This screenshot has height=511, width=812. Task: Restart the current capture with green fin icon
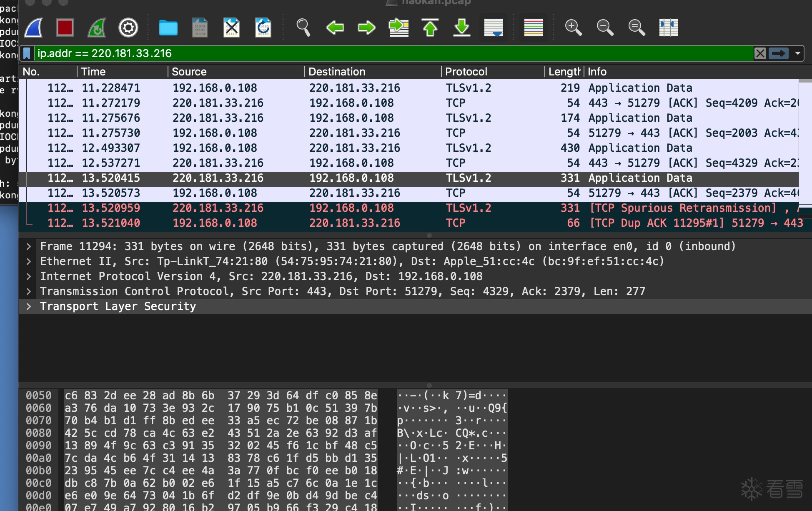(x=97, y=28)
